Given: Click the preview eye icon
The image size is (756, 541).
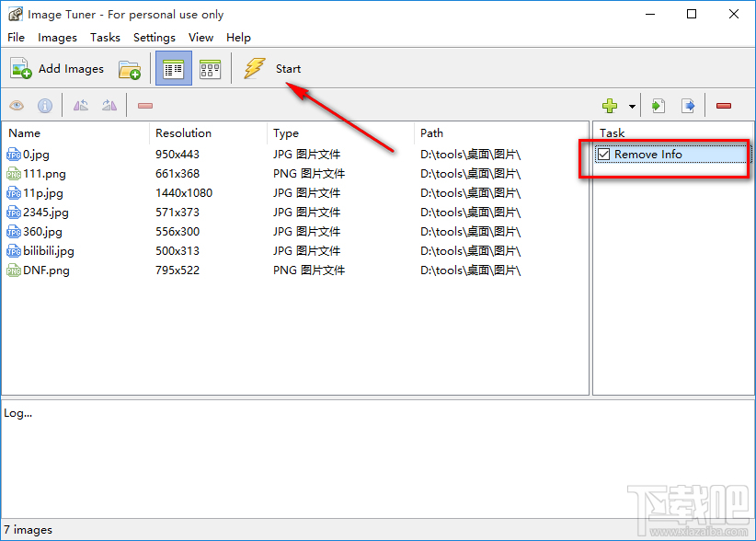Looking at the screenshot, I should click(x=17, y=106).
